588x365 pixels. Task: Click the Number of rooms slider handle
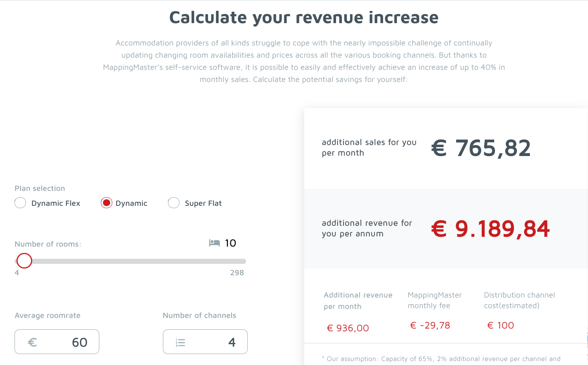pos(24,261)
